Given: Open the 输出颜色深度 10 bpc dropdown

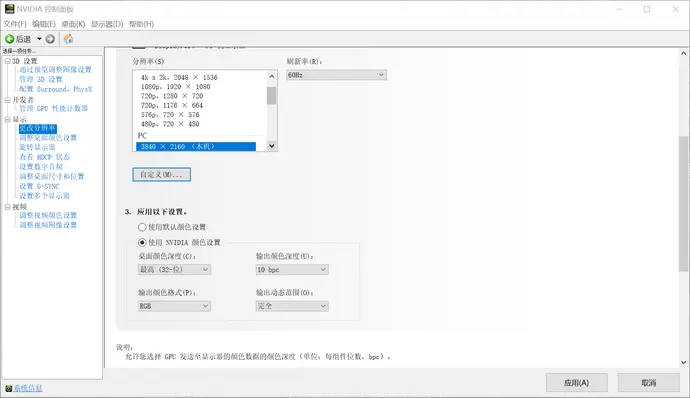Looking at the screenshot, I should (x=292, y=269).
